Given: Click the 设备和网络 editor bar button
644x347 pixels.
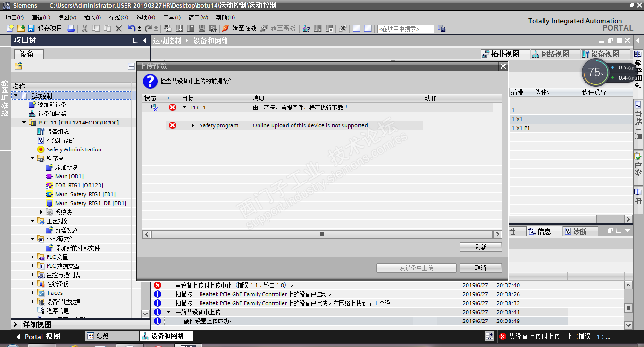Looking at the screenshot, I should coord(167,336).
